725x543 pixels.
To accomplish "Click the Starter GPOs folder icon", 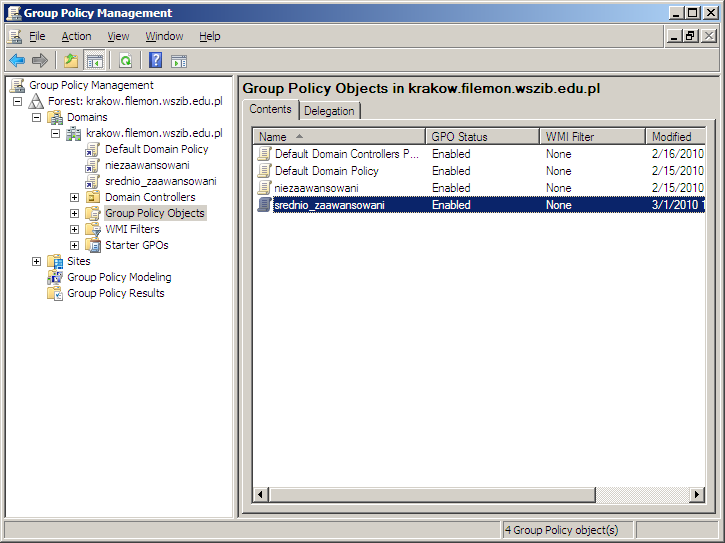I will point(93,245).
